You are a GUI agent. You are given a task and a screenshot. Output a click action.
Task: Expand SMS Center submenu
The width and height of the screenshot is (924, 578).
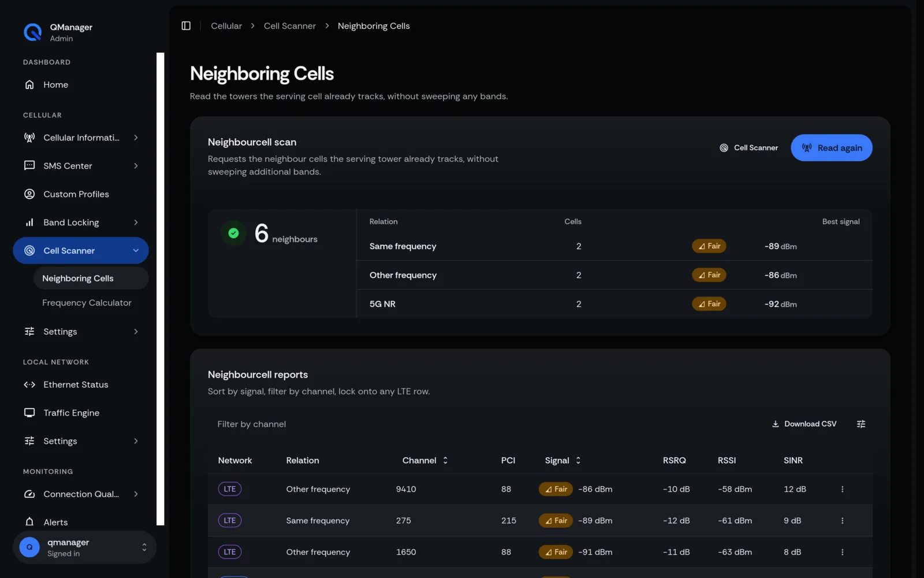tap(136, 166)
